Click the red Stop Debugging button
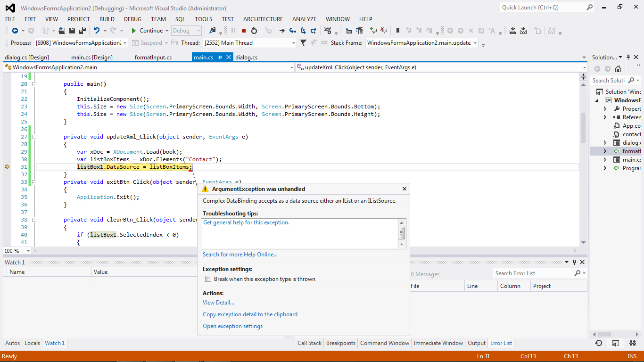This screenshot has height=362, width=644. click(244, 31)
